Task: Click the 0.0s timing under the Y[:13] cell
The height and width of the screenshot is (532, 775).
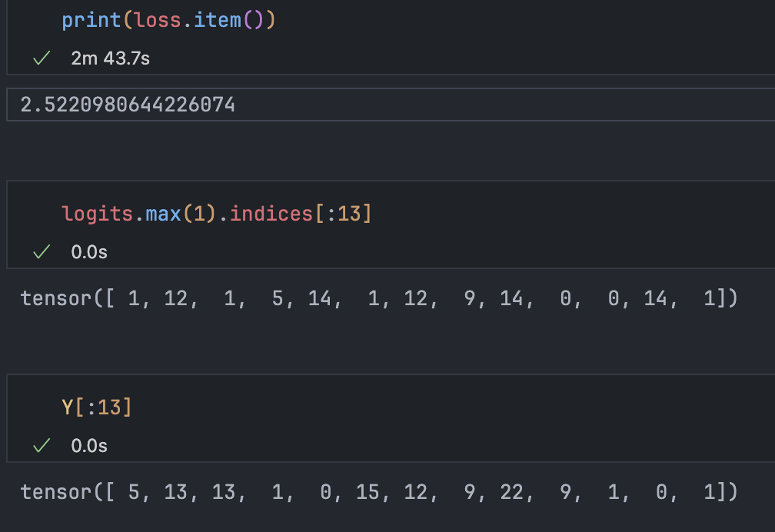Action: click(x=89, y=445)
